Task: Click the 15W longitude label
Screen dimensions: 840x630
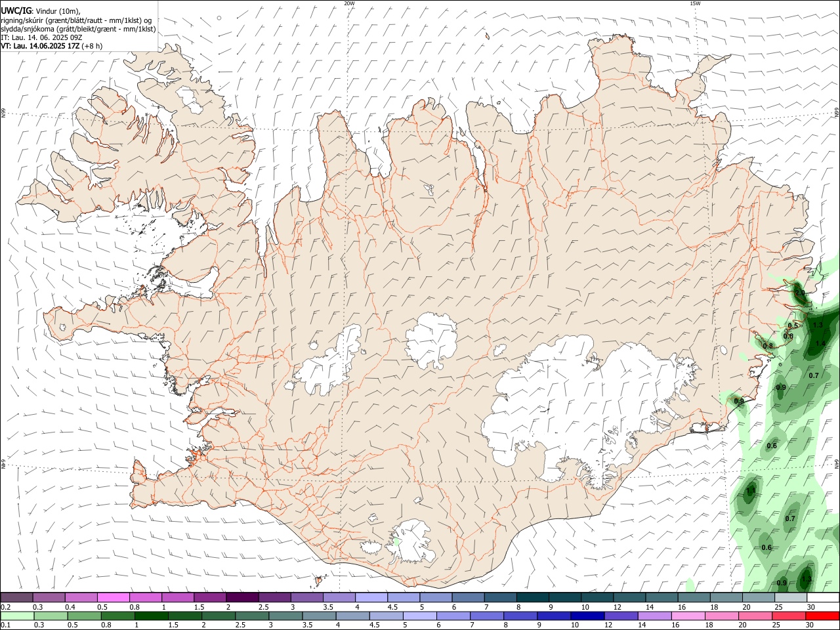Action: pyautogui.click(x=695, y=3)
